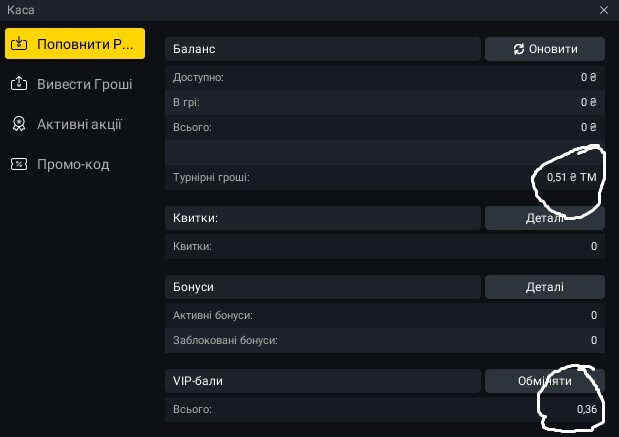The image size is (619, 437).
Task: Click the Активні бонуси row
Action: point(385,315)
